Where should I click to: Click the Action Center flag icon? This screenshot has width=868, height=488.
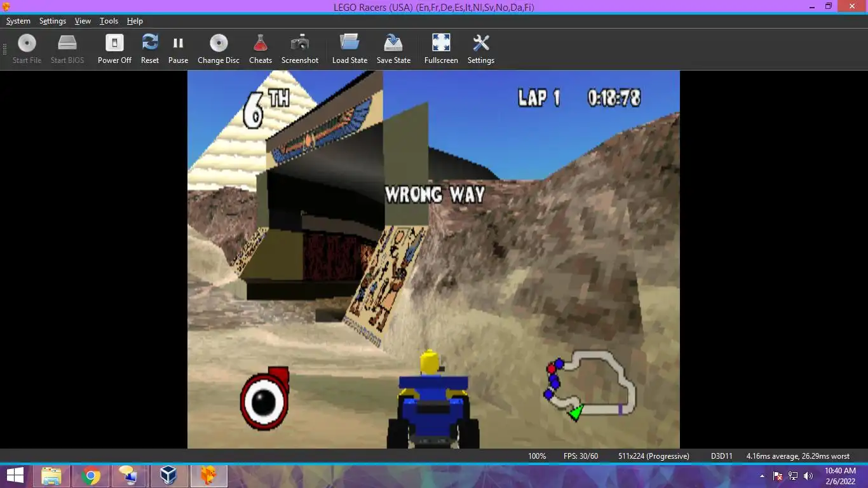[x=778, y=476]
